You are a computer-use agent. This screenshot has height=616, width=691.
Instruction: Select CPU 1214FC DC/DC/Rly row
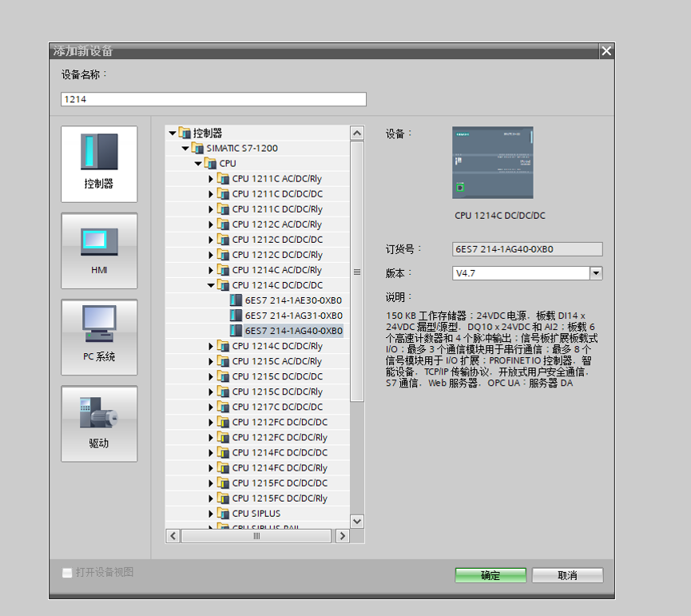pyautogui.click(x=257, y=468)
